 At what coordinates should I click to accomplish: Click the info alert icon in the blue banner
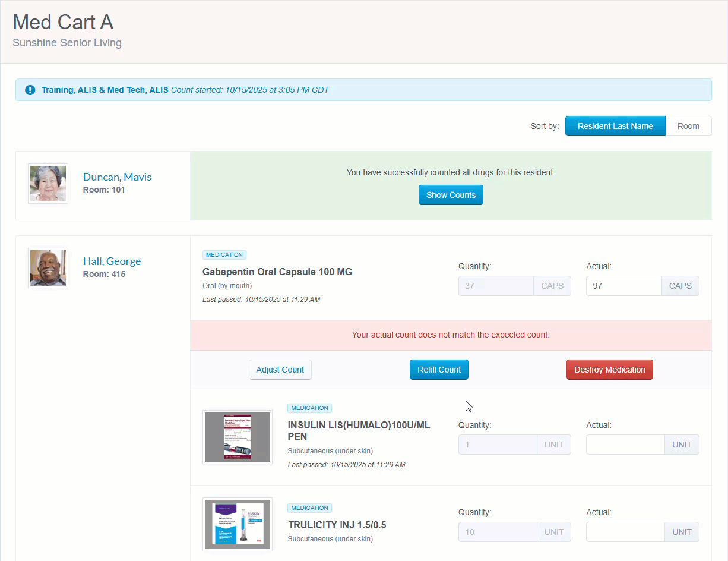[x=30, y=90]
